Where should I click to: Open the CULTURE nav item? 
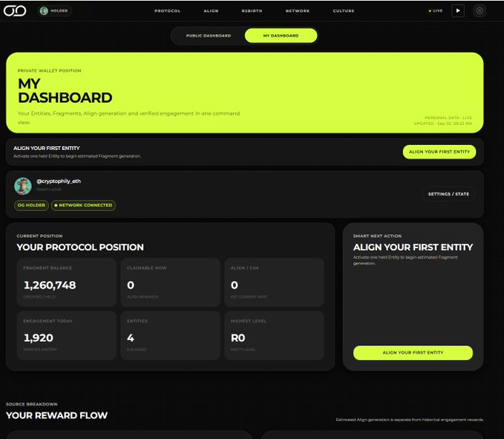pyautogui.click(x=344, y=11)
